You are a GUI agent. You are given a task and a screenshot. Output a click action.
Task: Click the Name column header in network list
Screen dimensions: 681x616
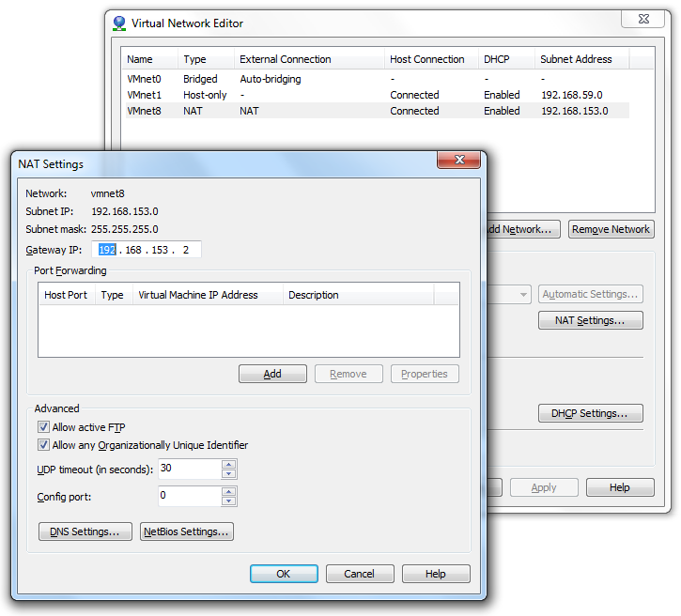pos(149,59)
